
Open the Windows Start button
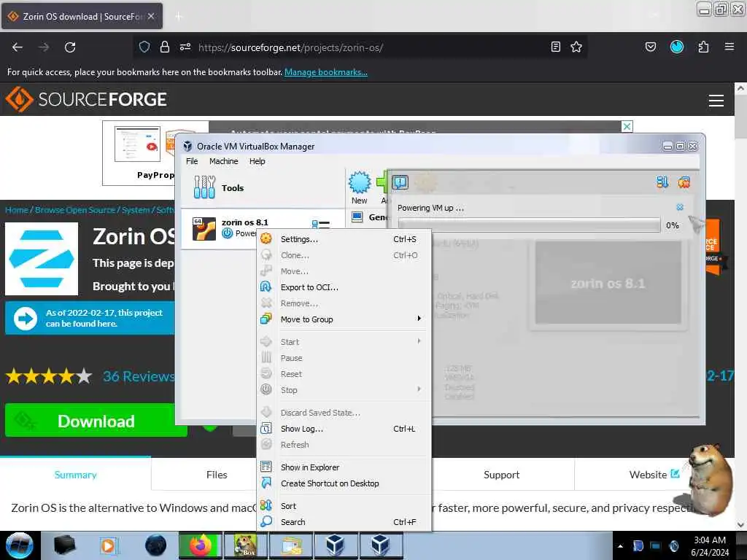click(19, 545)
